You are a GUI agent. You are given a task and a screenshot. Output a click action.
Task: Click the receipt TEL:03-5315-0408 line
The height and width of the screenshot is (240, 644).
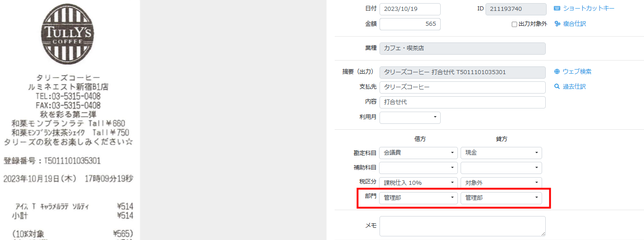(68, 96)
